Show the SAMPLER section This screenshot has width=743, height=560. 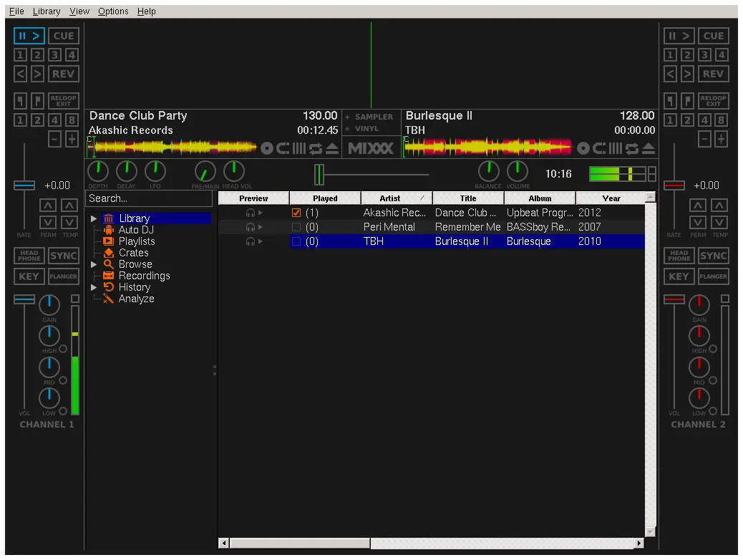(369, 117)
